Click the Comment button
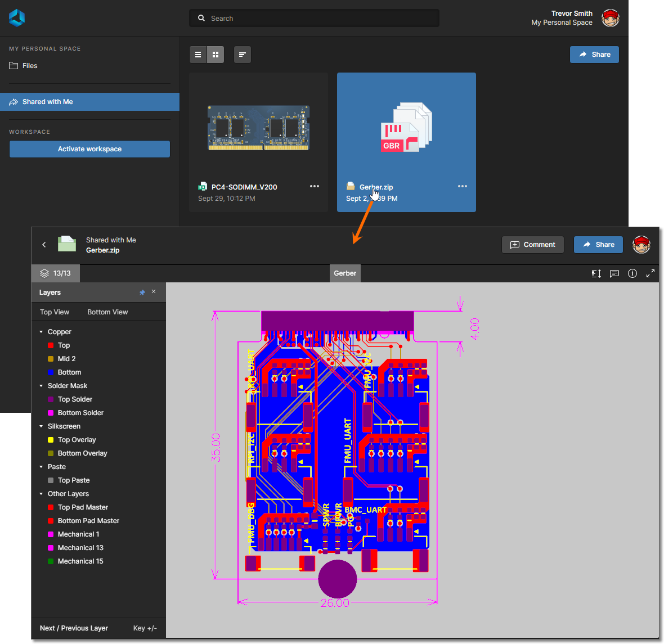The image size is (664, 644). click(x=532, y=245)
